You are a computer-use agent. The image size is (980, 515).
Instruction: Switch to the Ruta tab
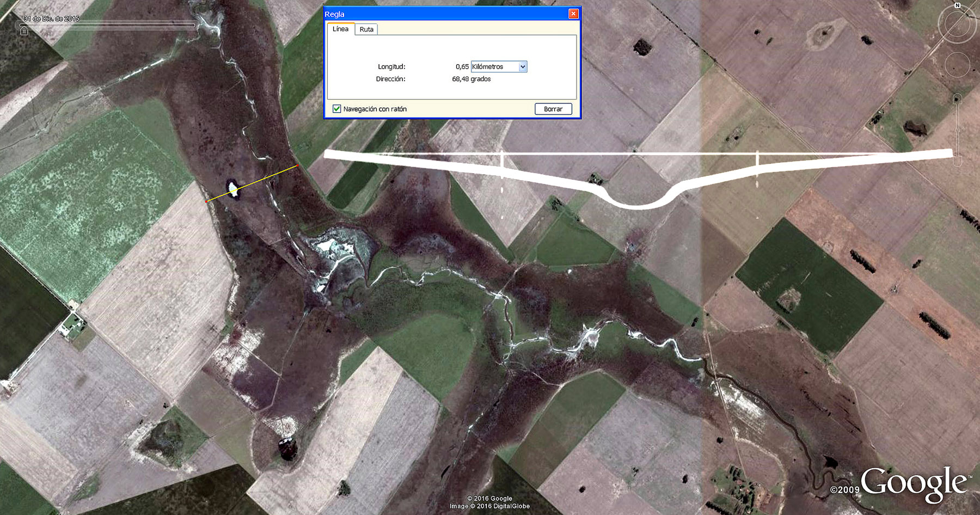[x=366, y=29]
